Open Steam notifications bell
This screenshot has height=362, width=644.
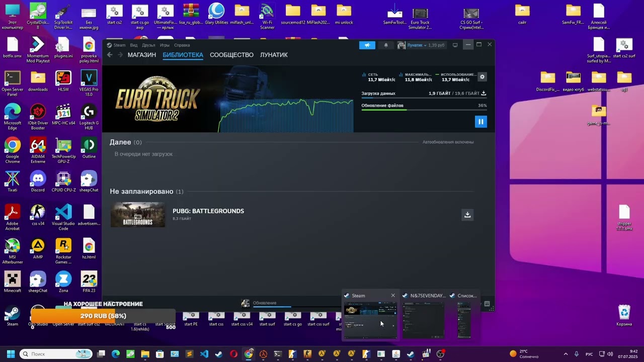tap(386, 45)
